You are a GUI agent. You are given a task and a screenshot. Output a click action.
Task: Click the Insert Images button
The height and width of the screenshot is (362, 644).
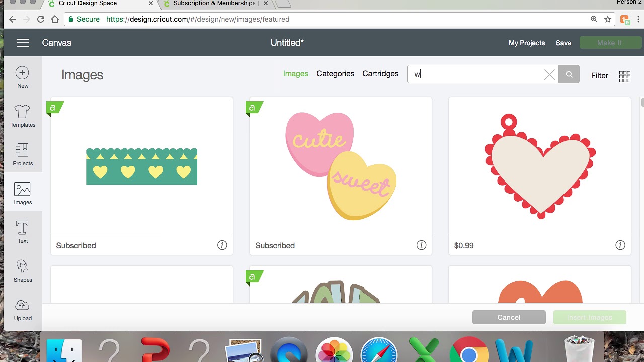coord(589,317)
